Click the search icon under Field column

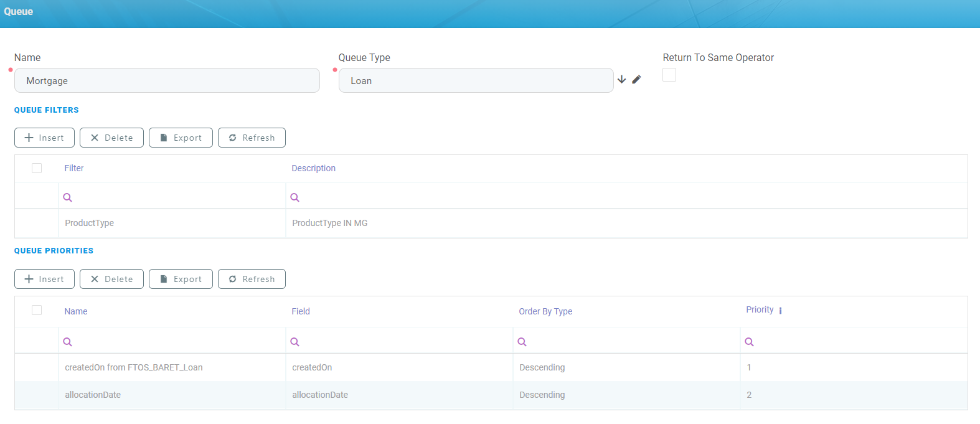[x=295, y=342]
